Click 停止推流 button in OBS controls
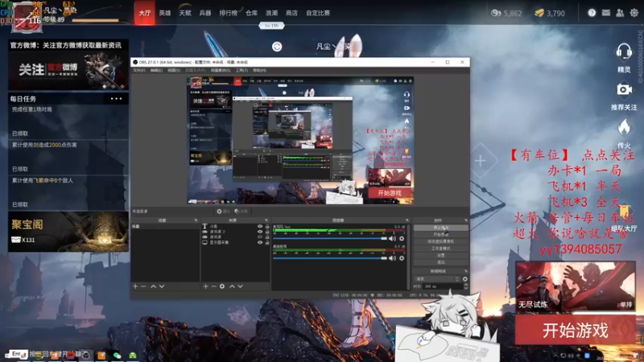Screen dimensions: 644x362 tap(440, 228)
